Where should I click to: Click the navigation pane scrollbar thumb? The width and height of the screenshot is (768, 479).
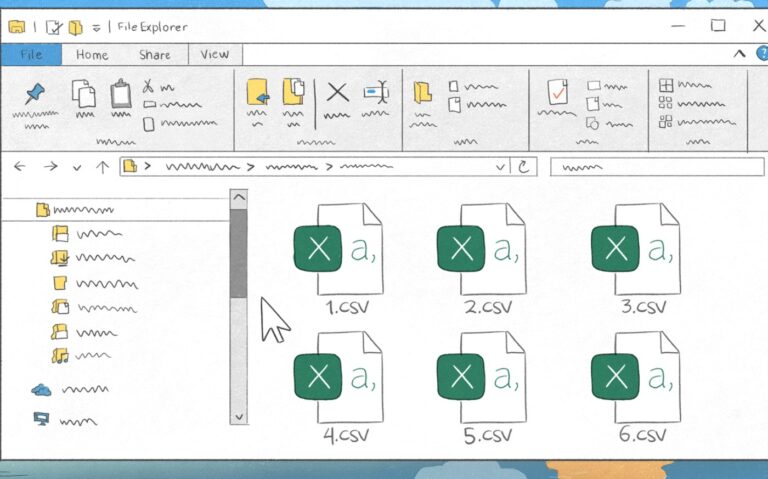point(239,253)
